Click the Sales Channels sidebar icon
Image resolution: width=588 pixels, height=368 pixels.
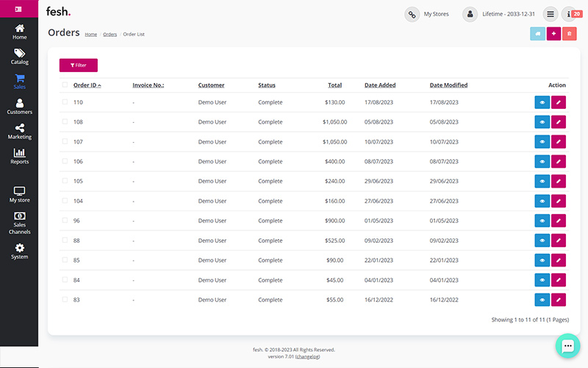(x=19, y=223)
